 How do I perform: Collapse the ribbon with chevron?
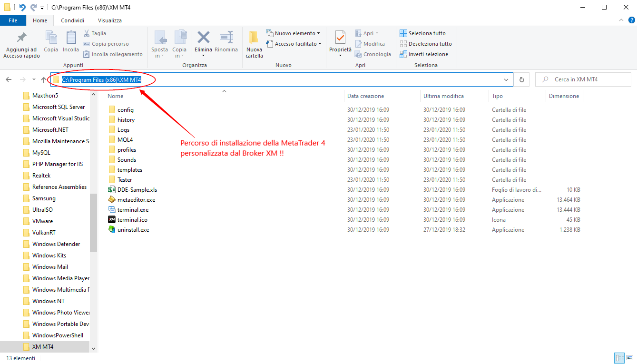[x=620, y=20]
